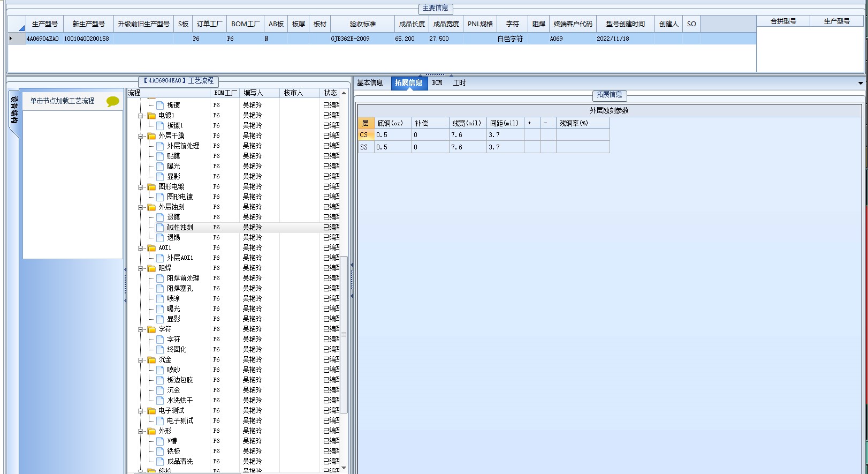Viewport: 868px width, 474px height.
Task: Collapse the AOI1 tree node
Action: 141,248
